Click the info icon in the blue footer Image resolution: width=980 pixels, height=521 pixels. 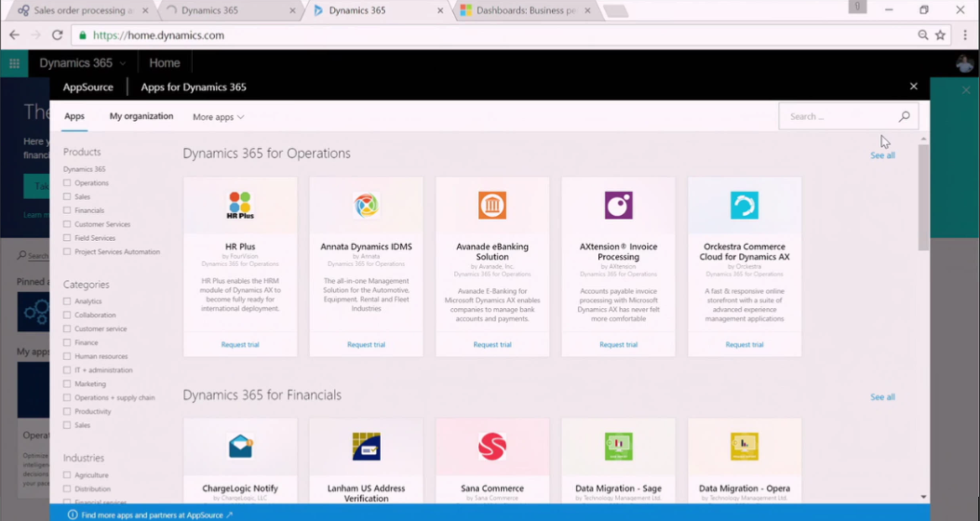(73, 514)
